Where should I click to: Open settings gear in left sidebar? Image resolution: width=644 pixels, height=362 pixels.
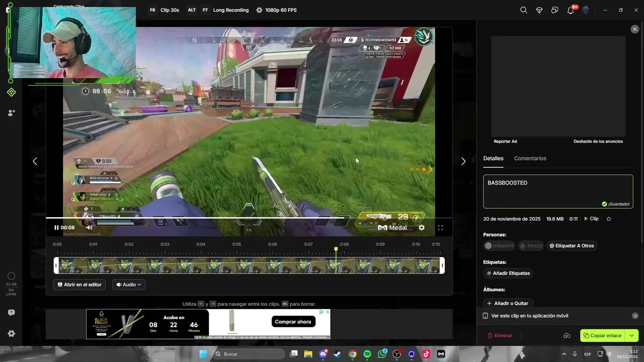click(x=11, y=333)
